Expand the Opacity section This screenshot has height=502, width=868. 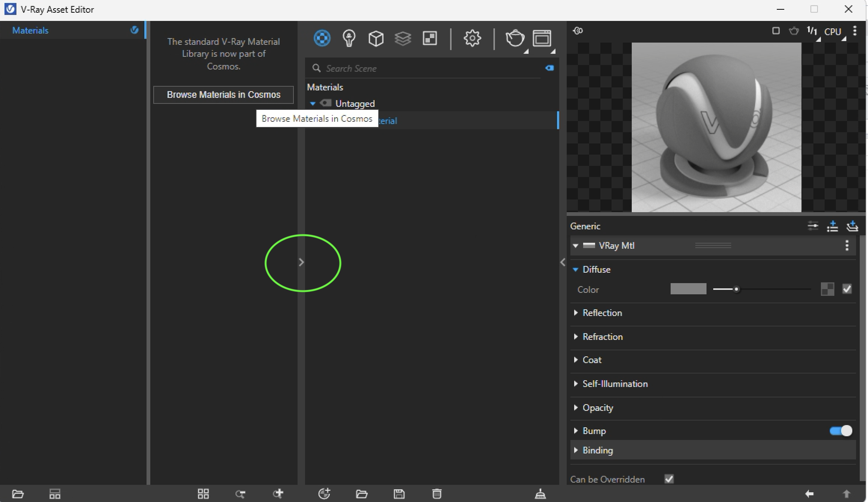coord(576,408)
